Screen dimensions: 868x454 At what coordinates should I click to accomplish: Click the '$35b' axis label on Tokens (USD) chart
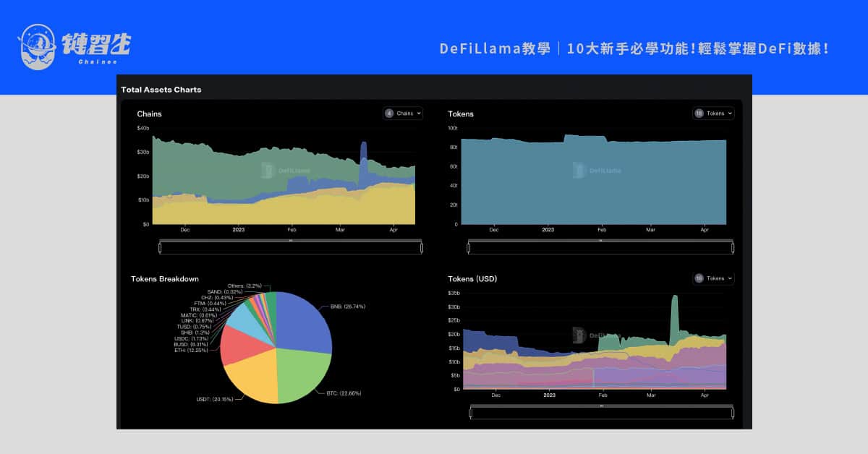[x=454, y=293]
